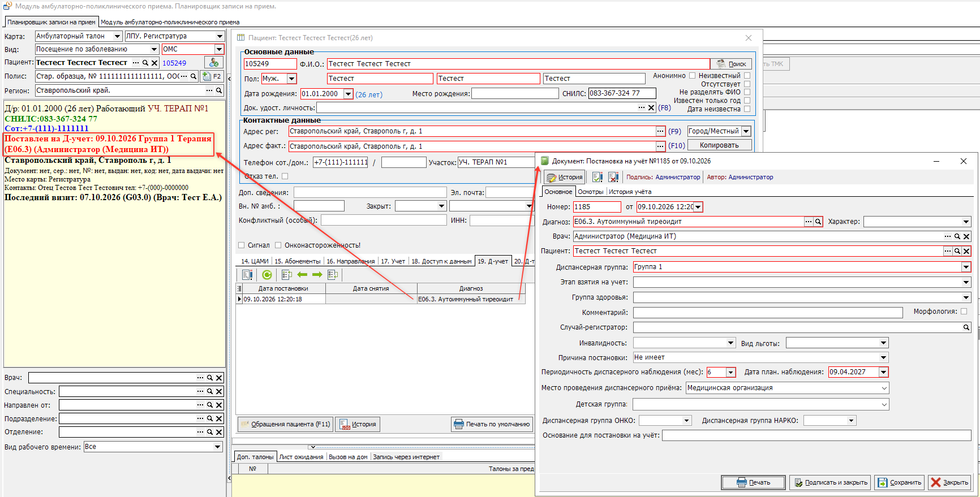Click the remove signature icon with red cross
Image resolution: width=980 pixels, height=497 pixels.
pos(613,177)
